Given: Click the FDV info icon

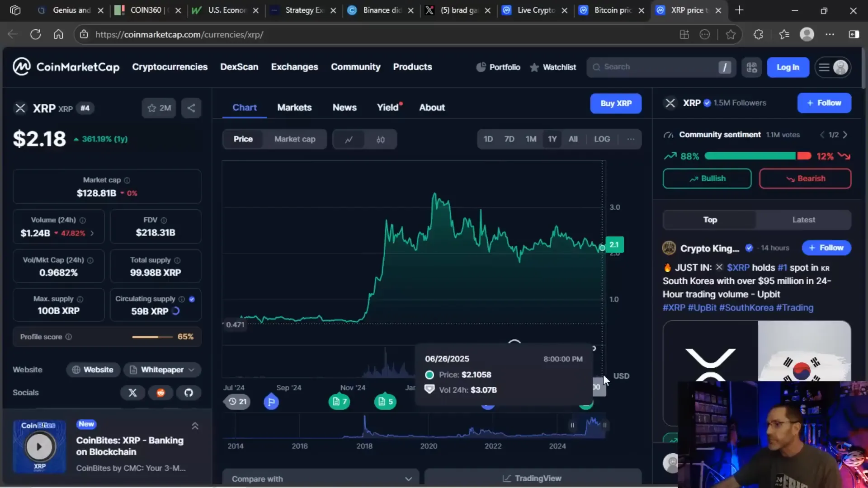Looking at the screenshot, I should (x=164, y=221).
